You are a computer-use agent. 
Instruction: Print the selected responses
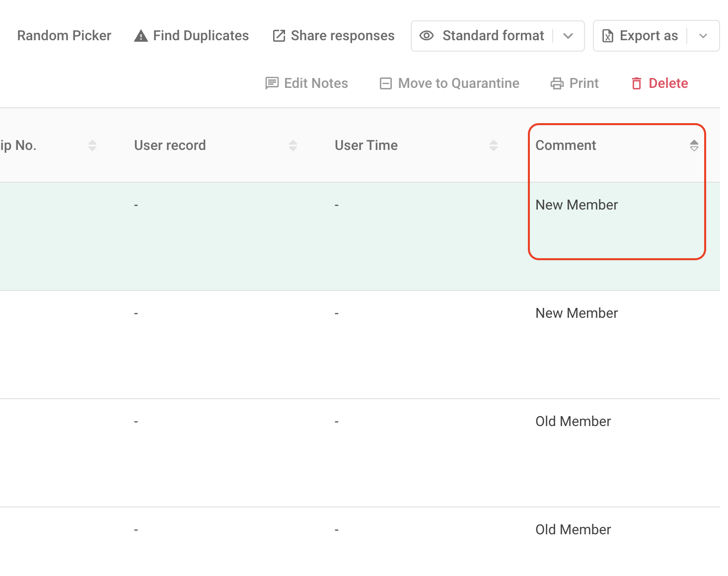pos(575,83)
